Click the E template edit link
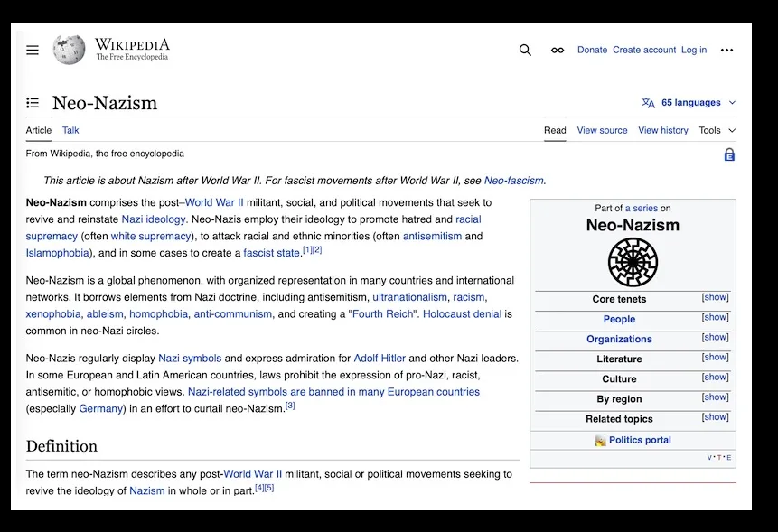This screenshot has width=778, height=532. click(728, 458)
